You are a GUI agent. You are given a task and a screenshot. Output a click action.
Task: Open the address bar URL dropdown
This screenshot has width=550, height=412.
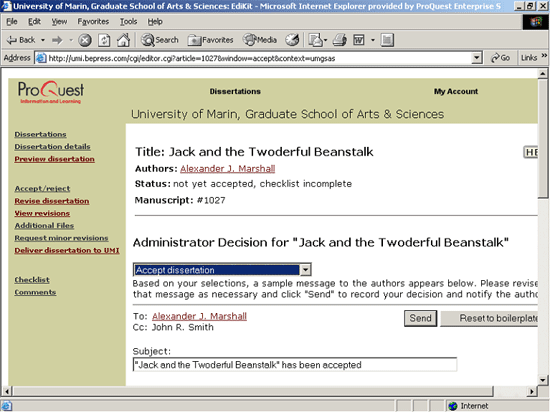click(x=476, y=58)
